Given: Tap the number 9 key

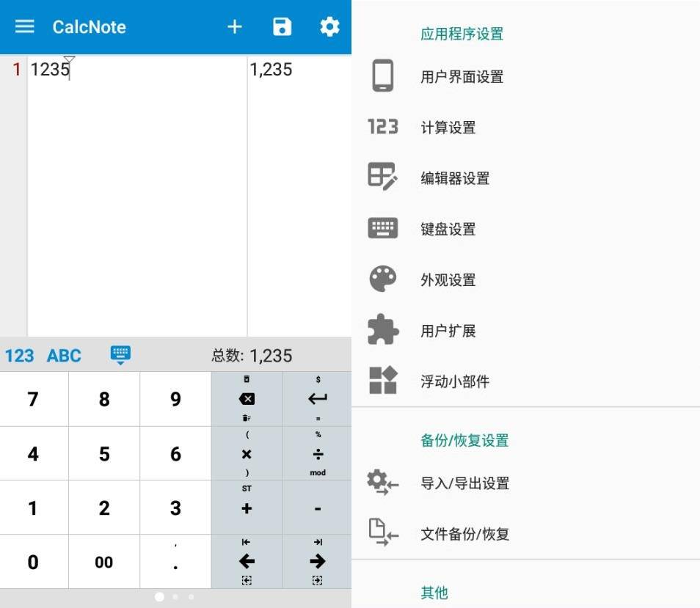Looking at the screenshot, I should 175,399.
